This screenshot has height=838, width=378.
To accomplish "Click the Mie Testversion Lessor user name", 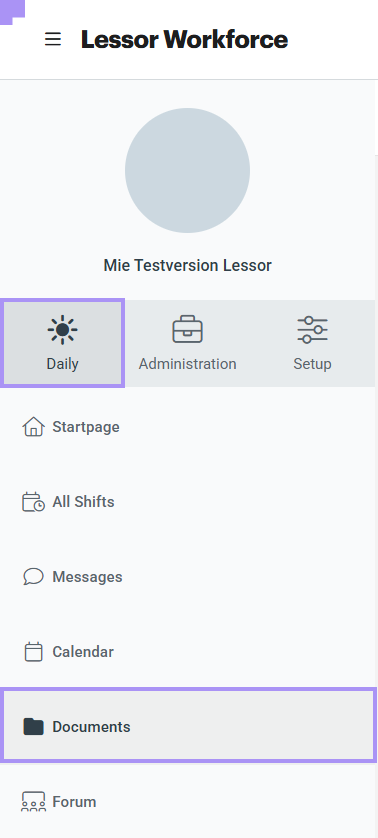I will click(188, 265).
